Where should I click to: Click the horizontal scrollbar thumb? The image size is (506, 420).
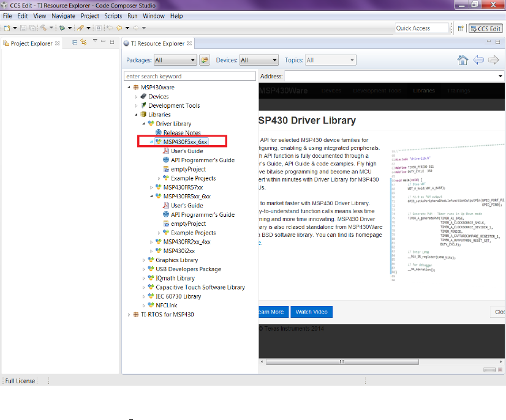pos(342,362)
